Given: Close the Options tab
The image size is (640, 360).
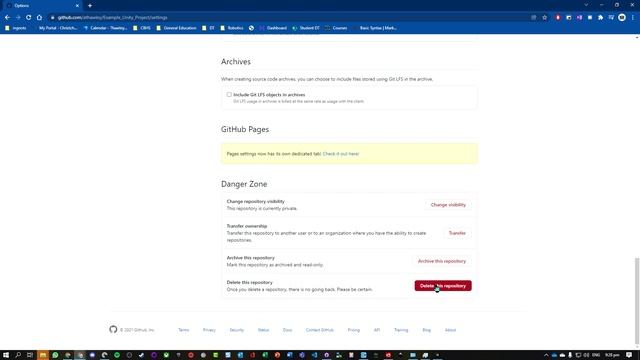Looking at the screenshot, I should [x=77, y=6].
